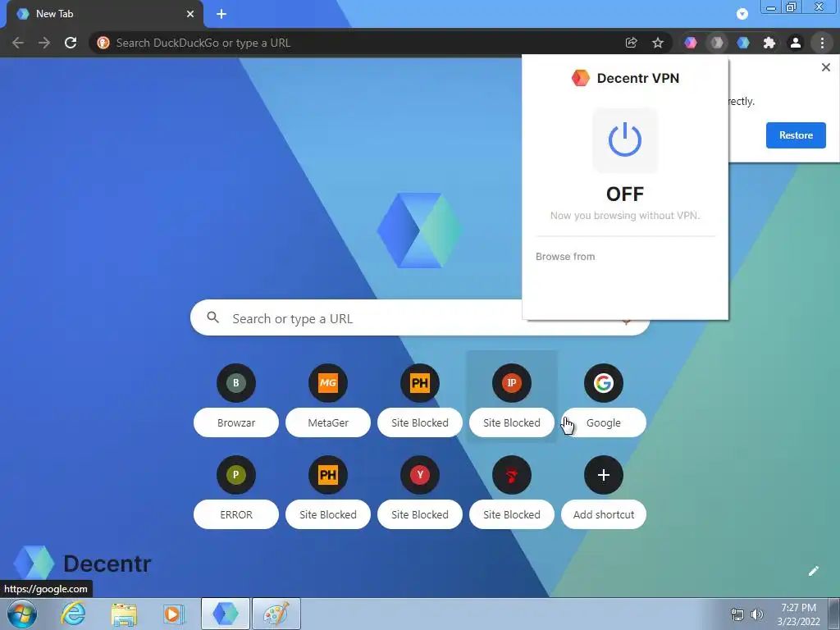Toggle the Decentr VPN power button
Image resolution: width=840 pixels, height=630 pixels.
[624, 140]
